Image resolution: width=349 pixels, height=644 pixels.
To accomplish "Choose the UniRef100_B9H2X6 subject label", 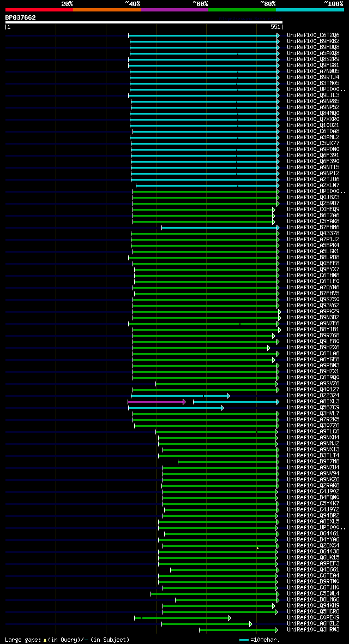I will (x=313, y=348).
